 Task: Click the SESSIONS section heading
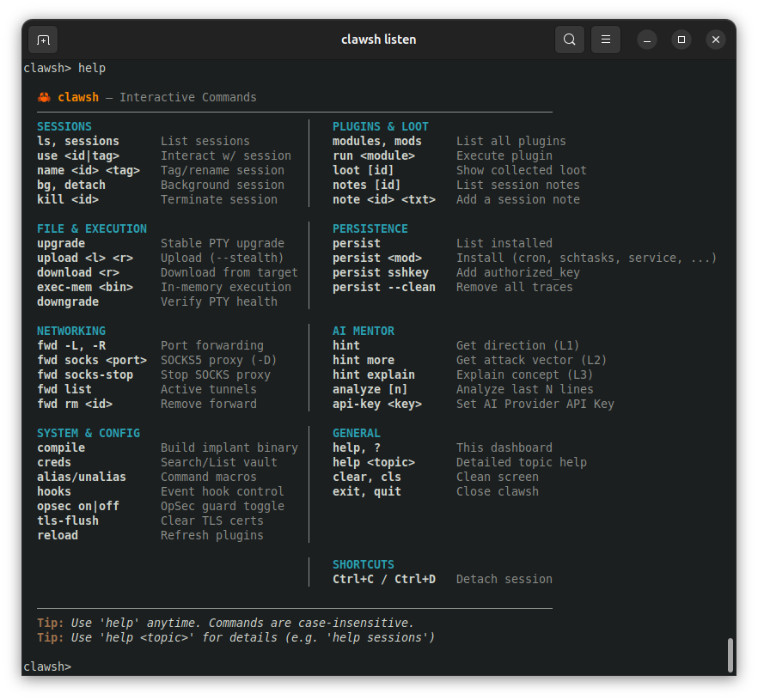click(x=64, y=126)
